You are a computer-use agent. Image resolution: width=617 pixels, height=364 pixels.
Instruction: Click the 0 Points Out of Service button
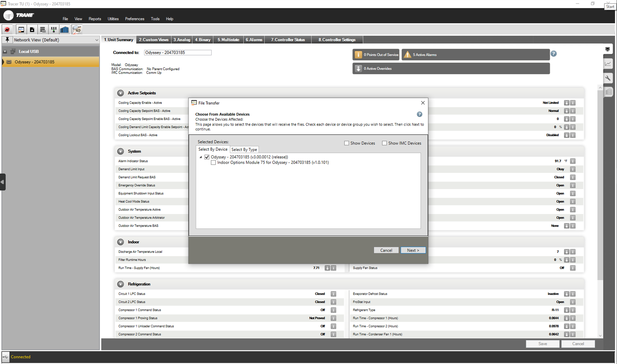[x=376, y=55]
